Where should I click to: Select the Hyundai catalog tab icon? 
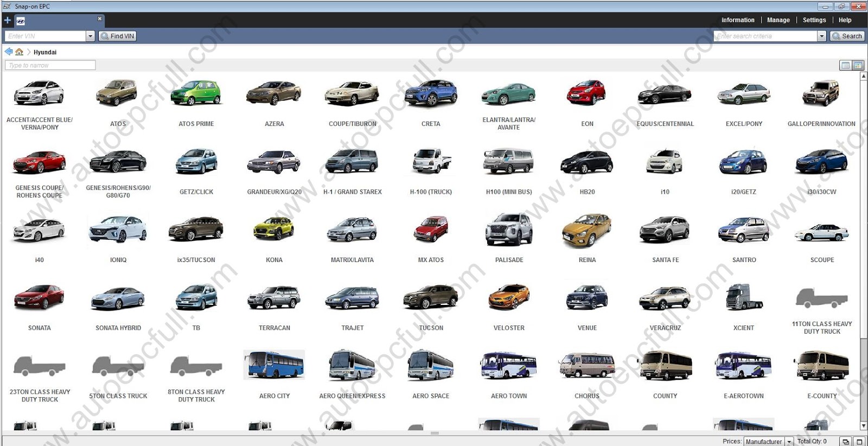(x=21, y=21)
